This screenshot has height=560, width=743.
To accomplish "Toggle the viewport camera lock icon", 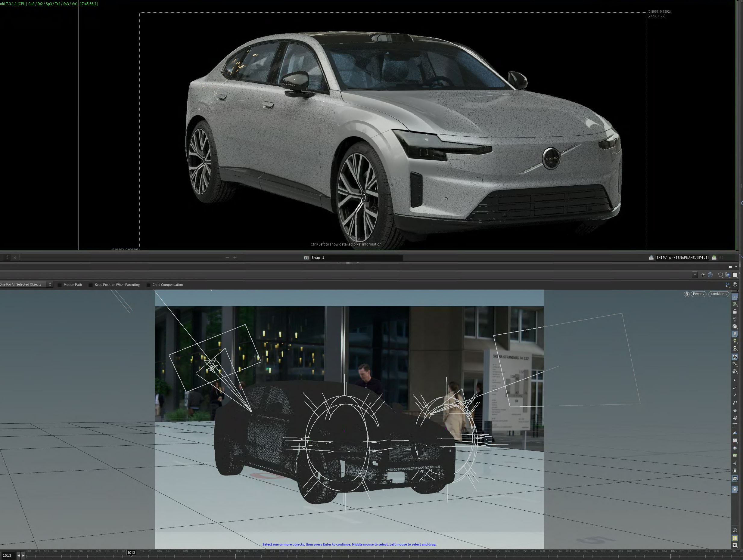I will pos(687,294).
